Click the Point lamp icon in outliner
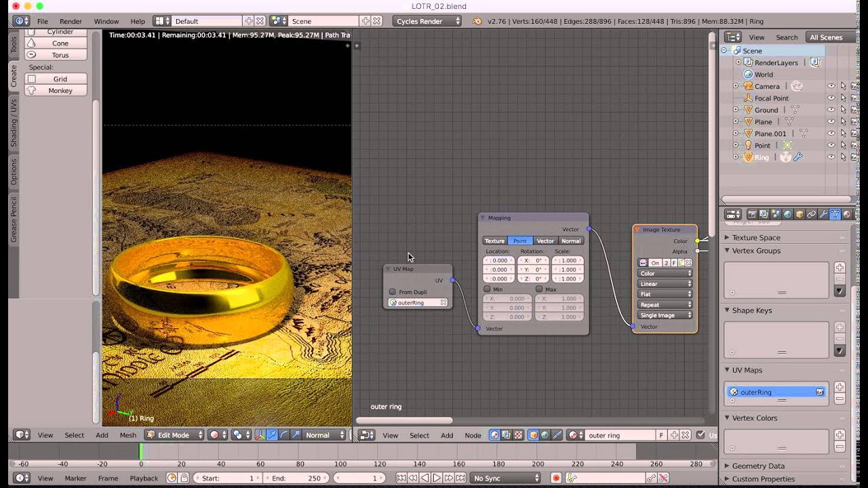 748,145
